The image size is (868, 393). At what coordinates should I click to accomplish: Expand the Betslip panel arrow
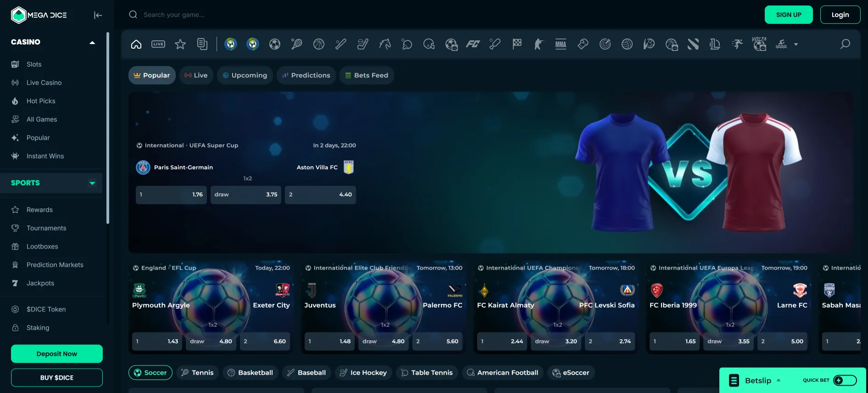[779, 380]
